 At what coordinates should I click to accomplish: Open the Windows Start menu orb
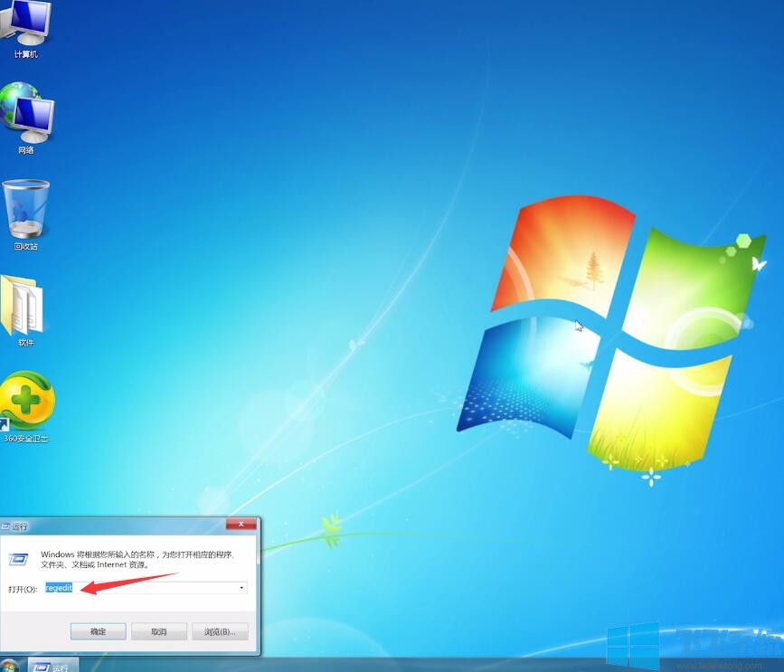9,667
